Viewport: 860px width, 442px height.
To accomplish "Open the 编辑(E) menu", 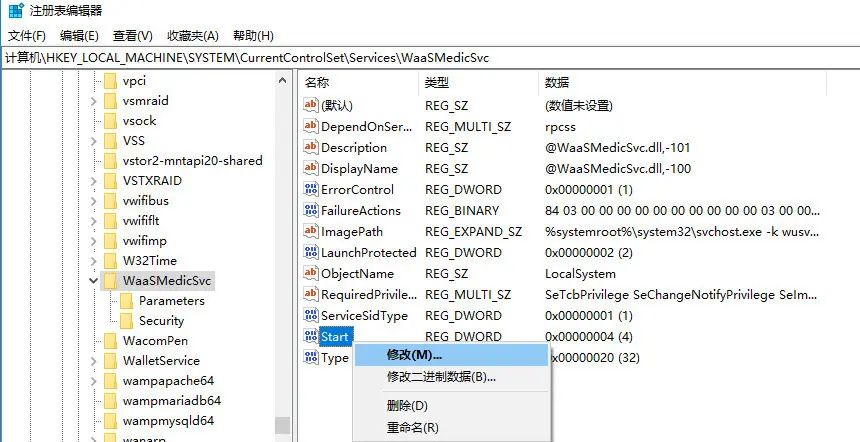I will click(79, 36).
